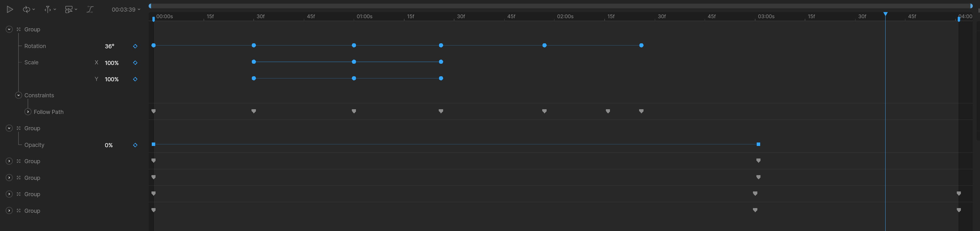Open the interpolation curve editor icon

tap(90, 9)
